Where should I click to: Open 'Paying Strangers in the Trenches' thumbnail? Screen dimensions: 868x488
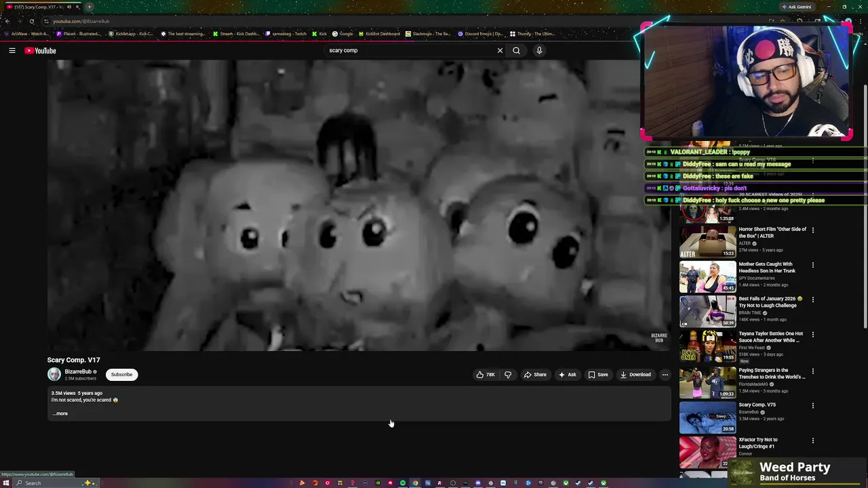point(707,382)
